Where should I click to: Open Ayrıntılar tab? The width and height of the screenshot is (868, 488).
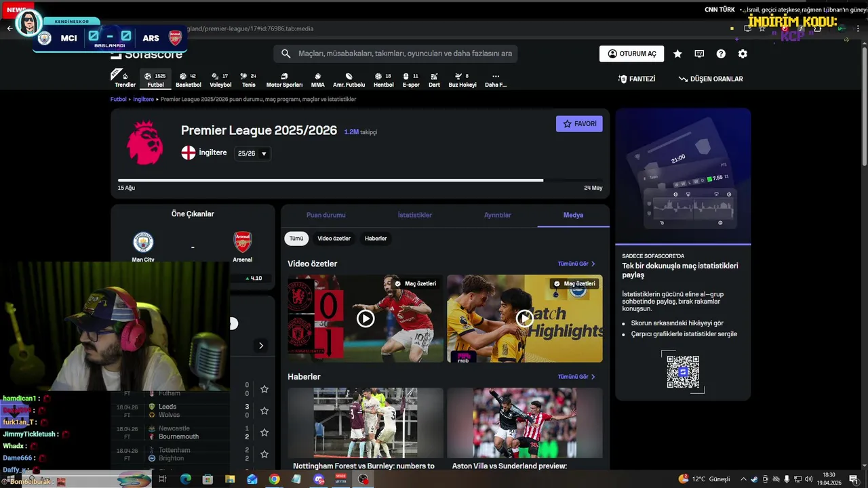pyautogui.click(x=498, y=215)
